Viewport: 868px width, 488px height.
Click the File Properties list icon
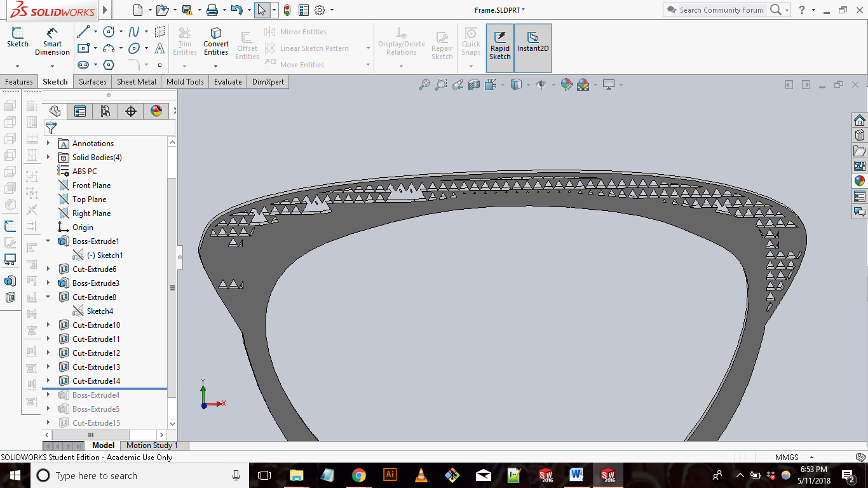[x=304, y=10]
